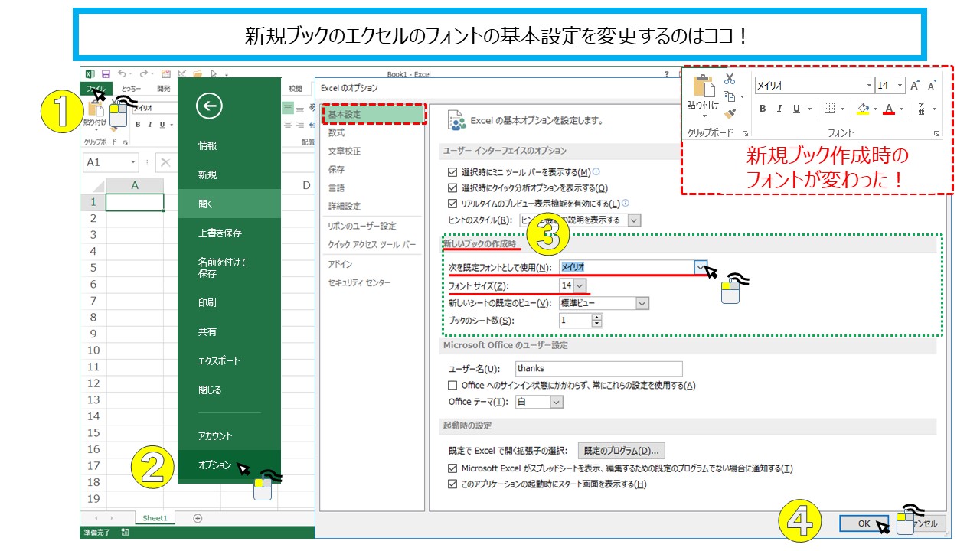Toggle Underline (U) in the enlarged ribbon callout
This screenshot has height=551, width=980.
pos(797,109)
